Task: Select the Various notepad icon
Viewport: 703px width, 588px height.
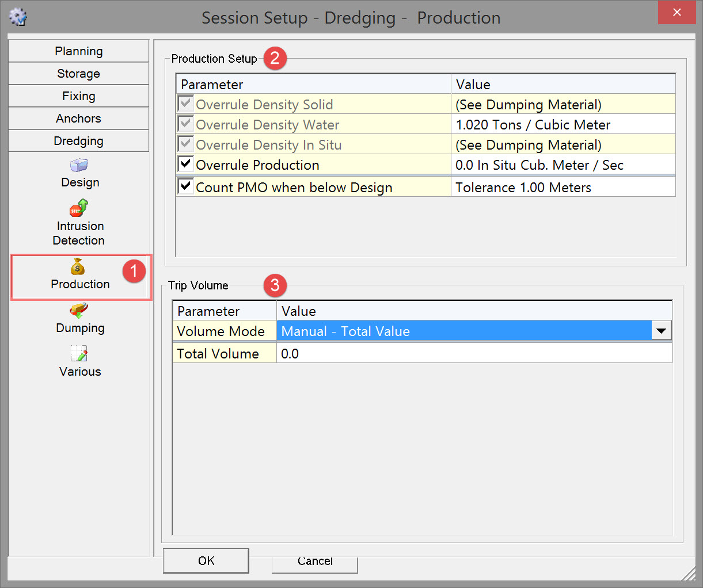Action: tap(79, 354)
